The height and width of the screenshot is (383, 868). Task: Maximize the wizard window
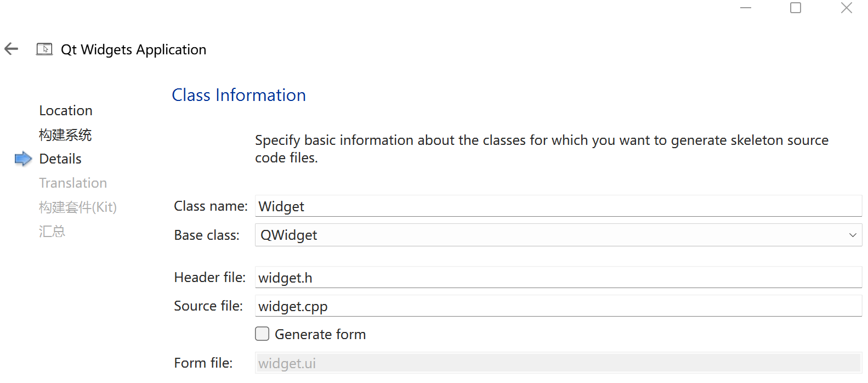point(795,8)
